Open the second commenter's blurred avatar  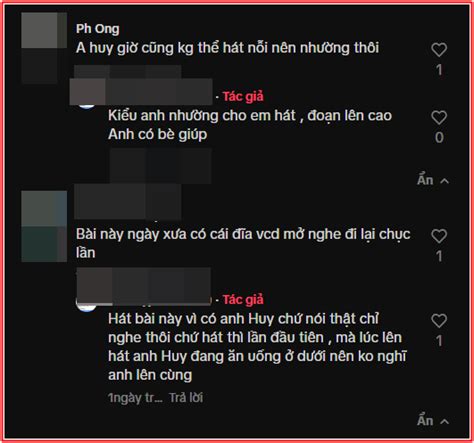tap(44, 226)
